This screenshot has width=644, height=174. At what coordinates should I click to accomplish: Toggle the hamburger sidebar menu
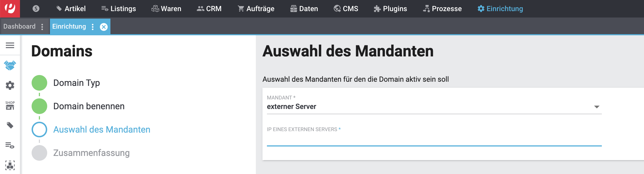[10, 45]
